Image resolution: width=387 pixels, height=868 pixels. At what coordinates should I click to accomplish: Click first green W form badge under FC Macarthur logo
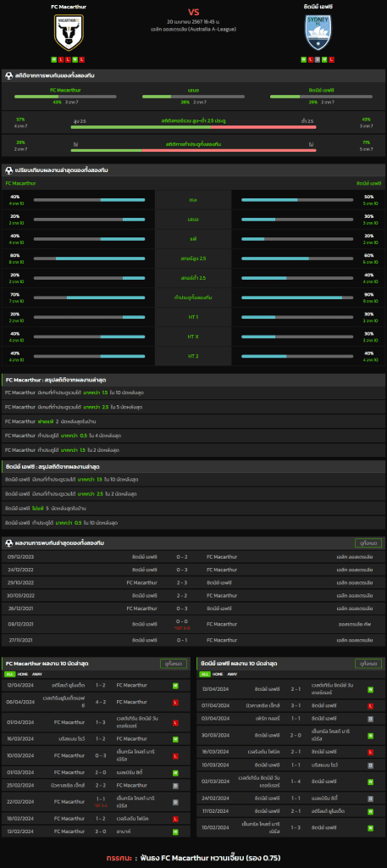[53, 59]
